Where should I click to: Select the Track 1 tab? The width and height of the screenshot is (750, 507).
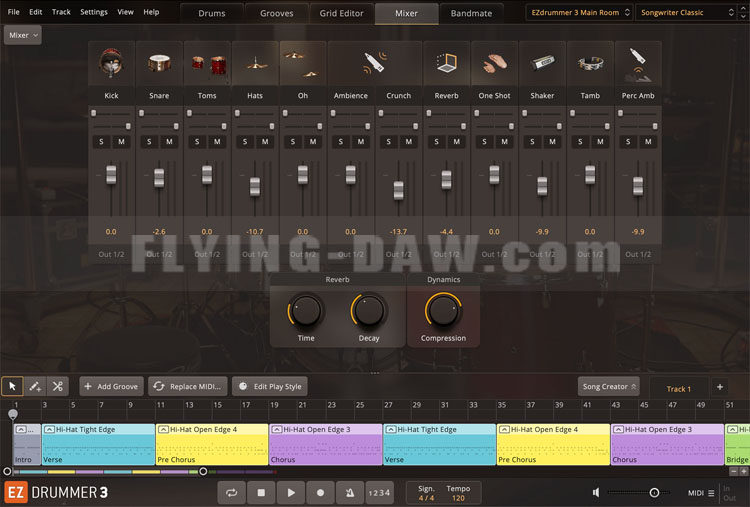click(x=679, y=389)
